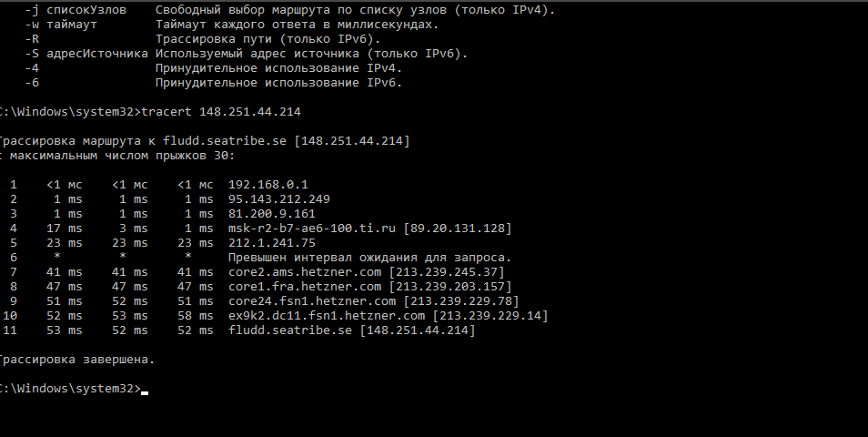This screenshot has height=437, width=868.
Task: Click the -6 option line forcing IPv6
Action: pos(214,83)
